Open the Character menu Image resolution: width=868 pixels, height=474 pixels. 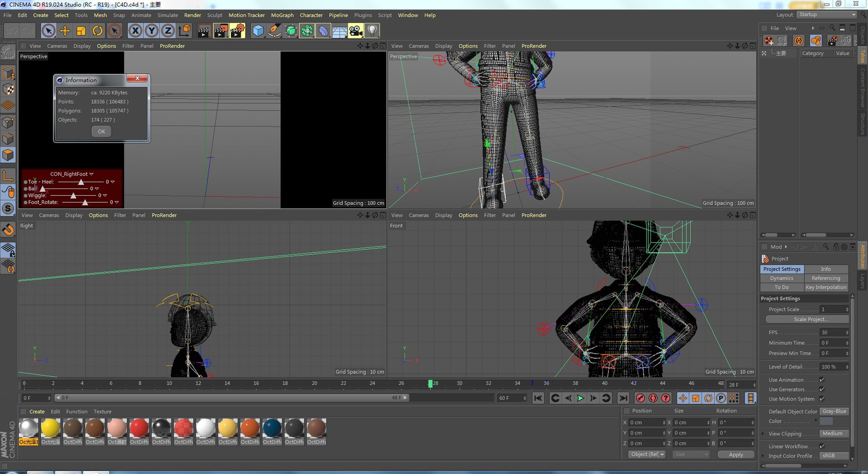click(311, 15)
